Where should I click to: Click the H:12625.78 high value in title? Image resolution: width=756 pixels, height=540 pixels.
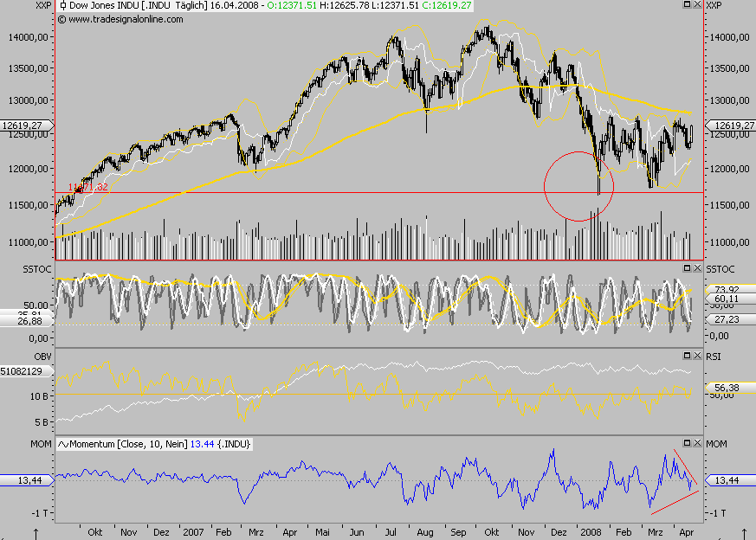[x=345, y=6]
